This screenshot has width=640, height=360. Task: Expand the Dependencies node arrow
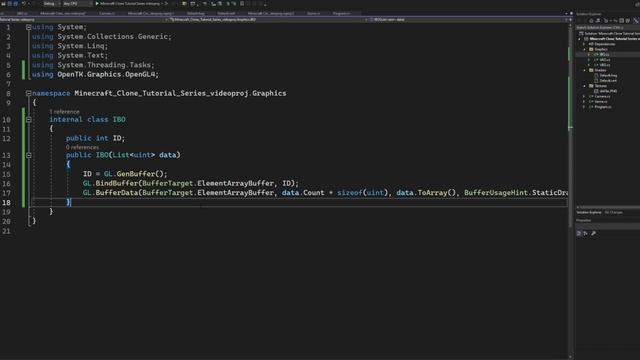(x=584, y=44)
